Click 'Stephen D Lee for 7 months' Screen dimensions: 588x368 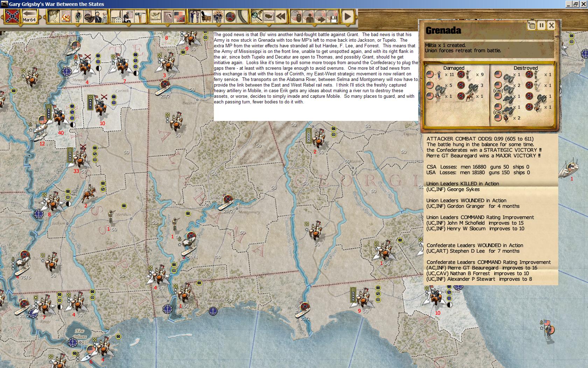point(473,251)
